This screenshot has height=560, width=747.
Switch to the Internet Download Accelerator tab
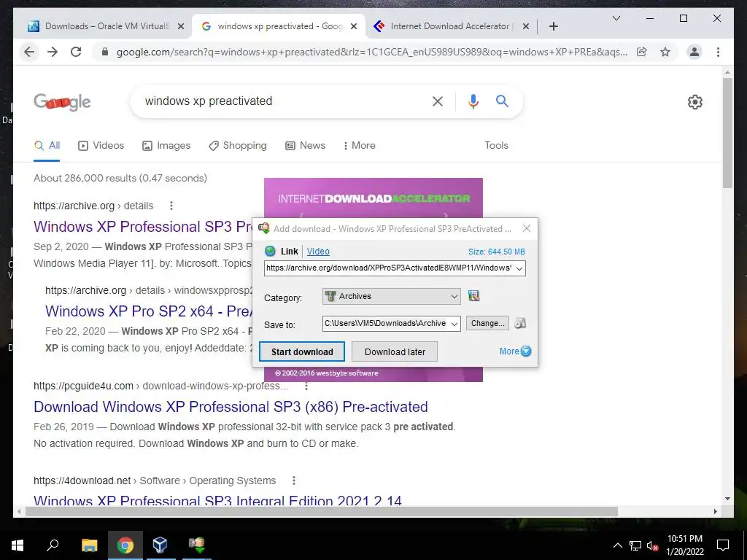pos(441,26)
